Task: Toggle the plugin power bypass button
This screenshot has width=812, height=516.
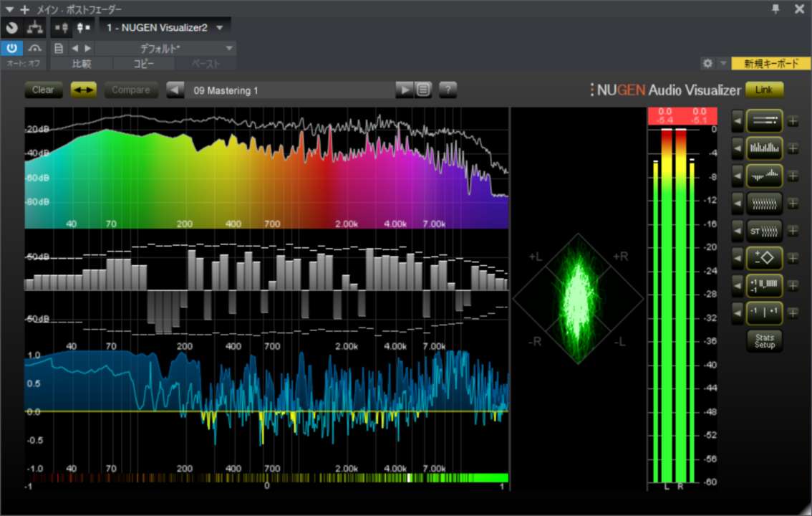Action: (x=11, y=48)
